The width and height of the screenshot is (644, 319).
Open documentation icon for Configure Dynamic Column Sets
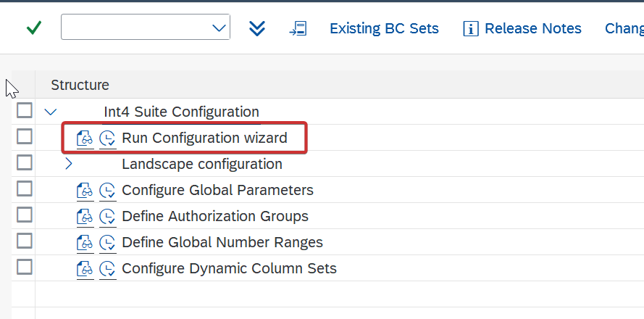coord(85,269)
